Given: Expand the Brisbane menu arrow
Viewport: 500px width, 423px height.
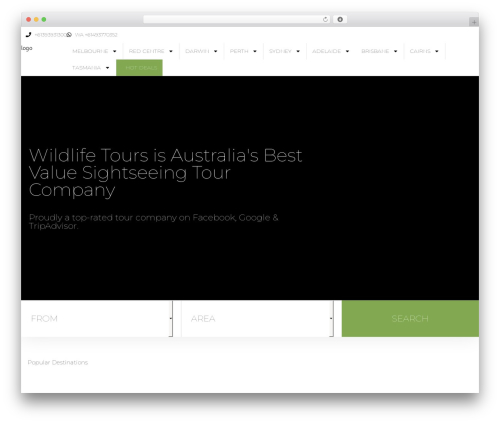Looking at the screenshot, I should [396, 51].
